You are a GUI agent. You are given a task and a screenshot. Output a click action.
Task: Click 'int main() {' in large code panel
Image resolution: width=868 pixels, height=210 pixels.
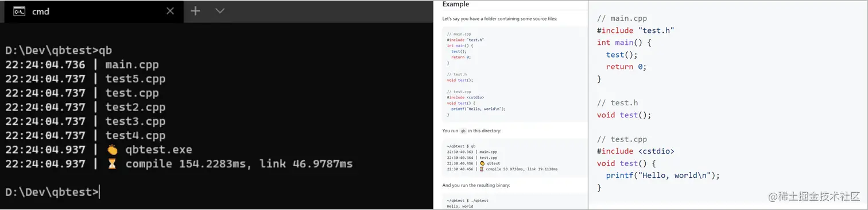[624, 43]
